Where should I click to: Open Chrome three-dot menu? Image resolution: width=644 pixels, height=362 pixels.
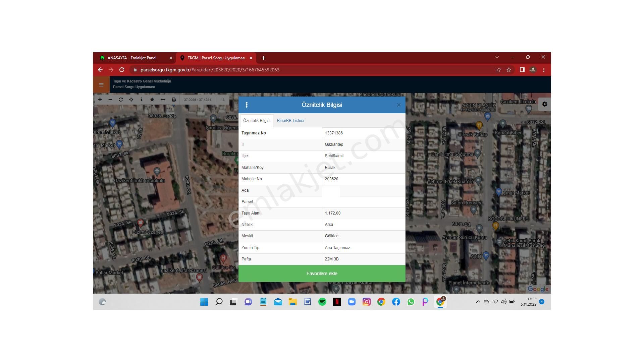tap(544, 70)
